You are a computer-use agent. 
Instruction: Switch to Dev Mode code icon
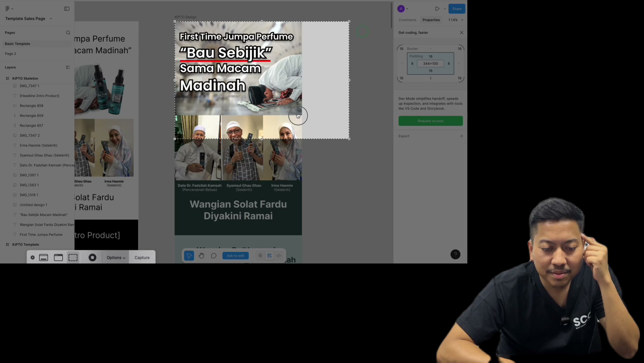pyautogui.click(x=279, y=256)
